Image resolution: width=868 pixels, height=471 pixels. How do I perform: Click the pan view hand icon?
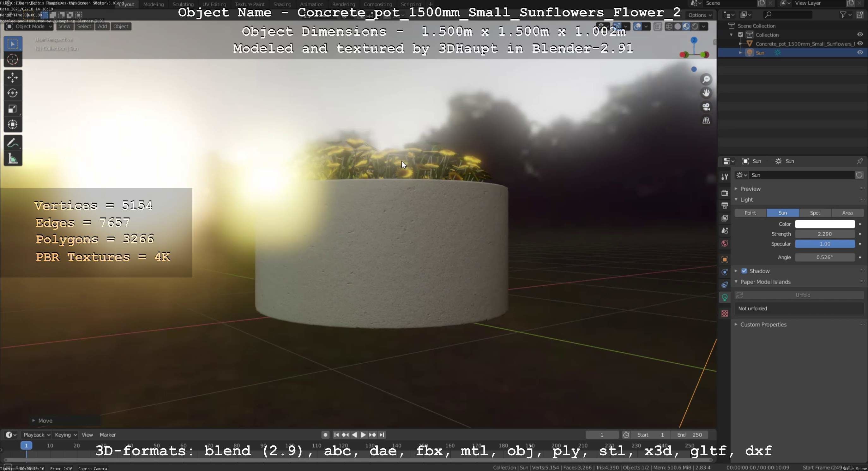pos(706,93)
